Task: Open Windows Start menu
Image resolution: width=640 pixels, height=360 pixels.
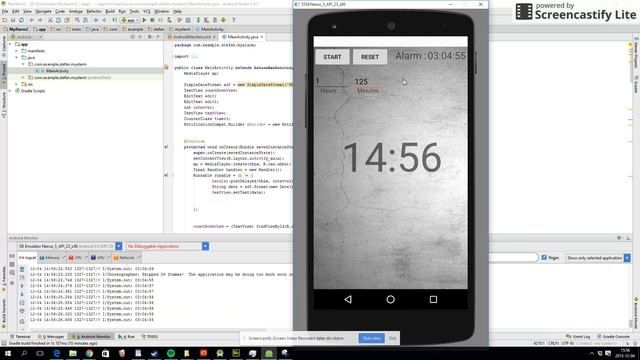Action: [8, 353]
